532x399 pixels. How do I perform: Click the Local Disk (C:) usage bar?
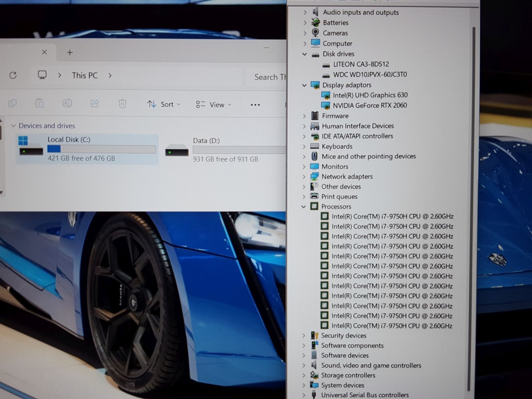pos(102,149)
